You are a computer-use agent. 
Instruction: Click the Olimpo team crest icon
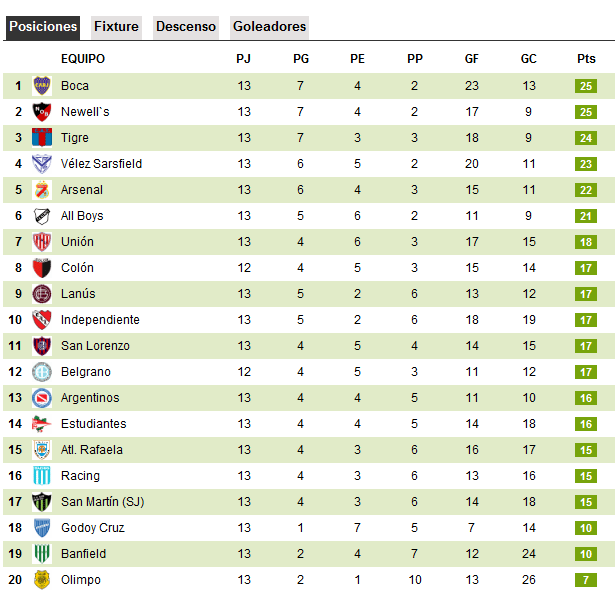pyautogui.click(x=42, y=580)
